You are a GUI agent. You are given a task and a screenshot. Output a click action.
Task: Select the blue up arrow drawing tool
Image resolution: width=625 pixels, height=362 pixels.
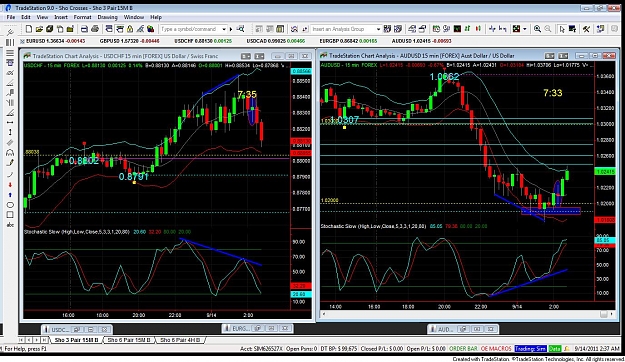pos(10,195)
